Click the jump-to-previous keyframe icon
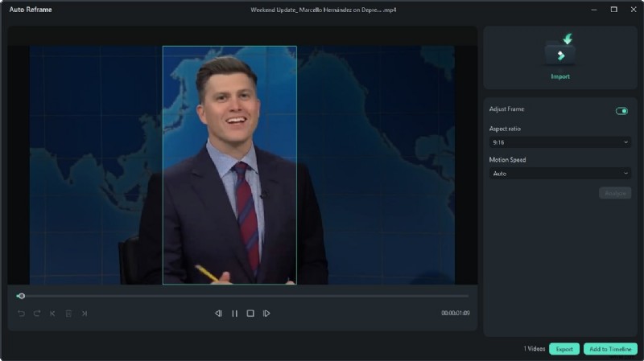Image resolution: width=644 pixels, height=361 pixels. (52, 314)
